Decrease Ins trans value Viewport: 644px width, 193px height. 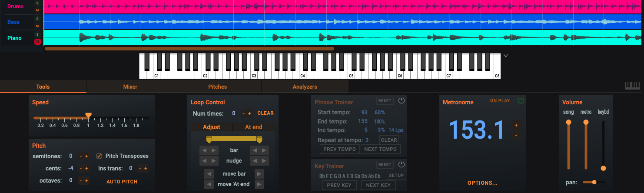click(140, 169)
